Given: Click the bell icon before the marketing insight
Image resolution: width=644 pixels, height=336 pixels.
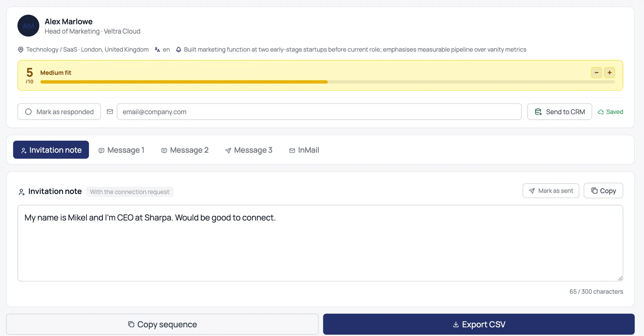Looking at the screenshot, I should (x=179, y=49).
